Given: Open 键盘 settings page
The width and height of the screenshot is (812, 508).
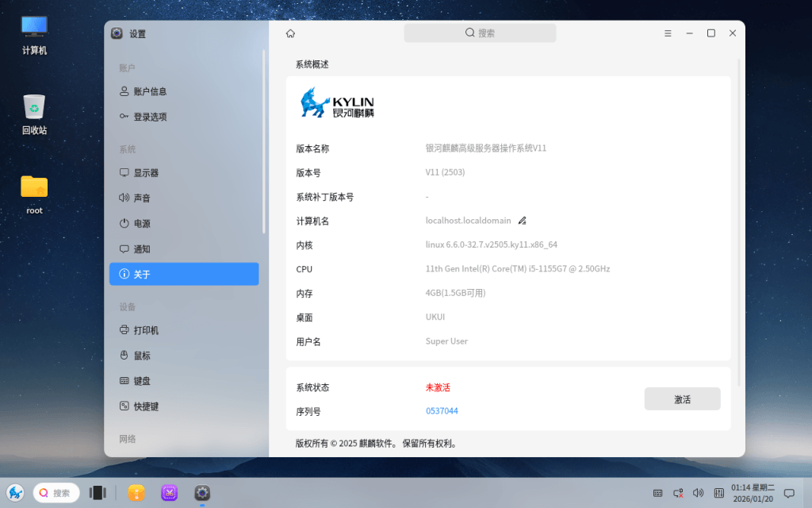Looking at the screenshot, I should click(x=184, y=381).
